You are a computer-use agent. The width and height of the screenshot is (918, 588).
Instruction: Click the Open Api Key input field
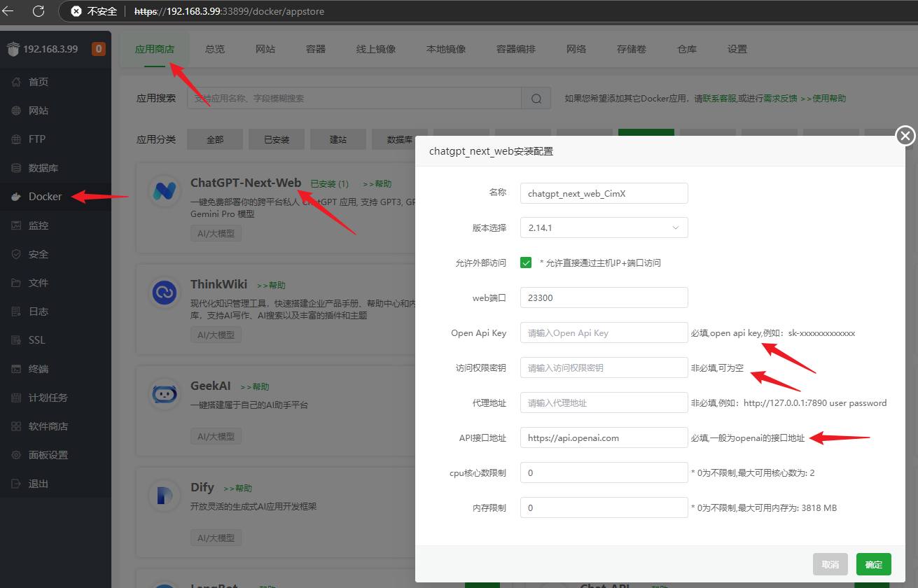click(x=604, y=332)
